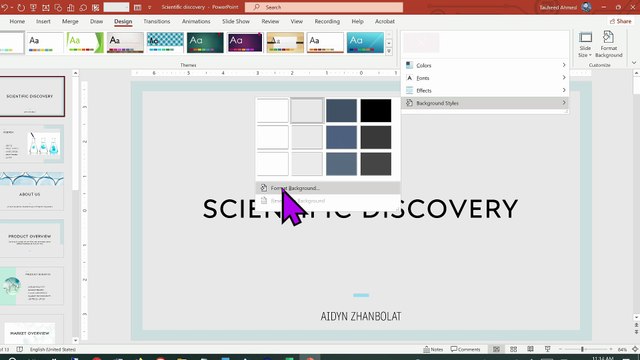Choose Format Background… menu entry

328,188
